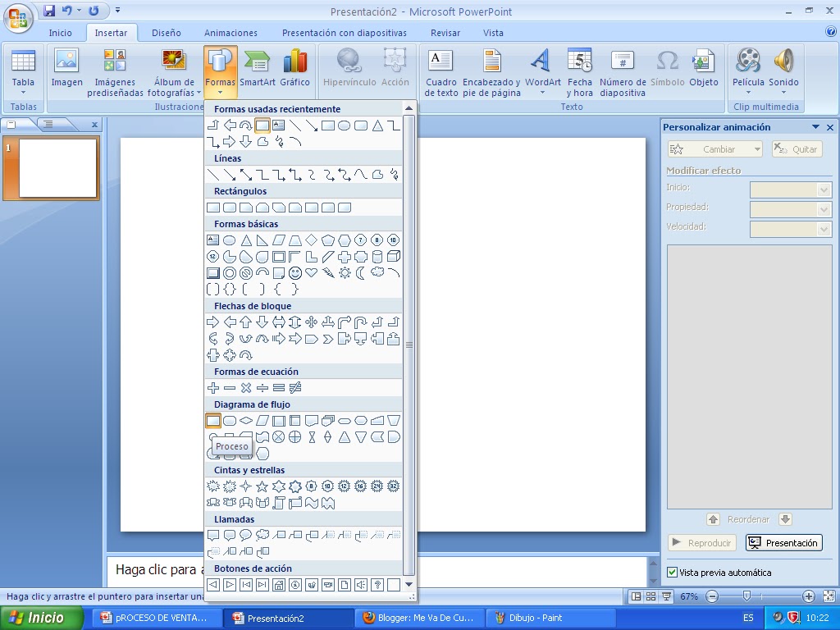Select the oval callout shape
840x630 pixels.
246,535
